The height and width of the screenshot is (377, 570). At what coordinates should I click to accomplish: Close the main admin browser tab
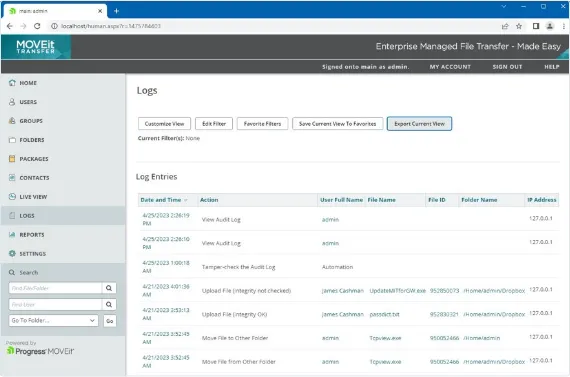100,11
